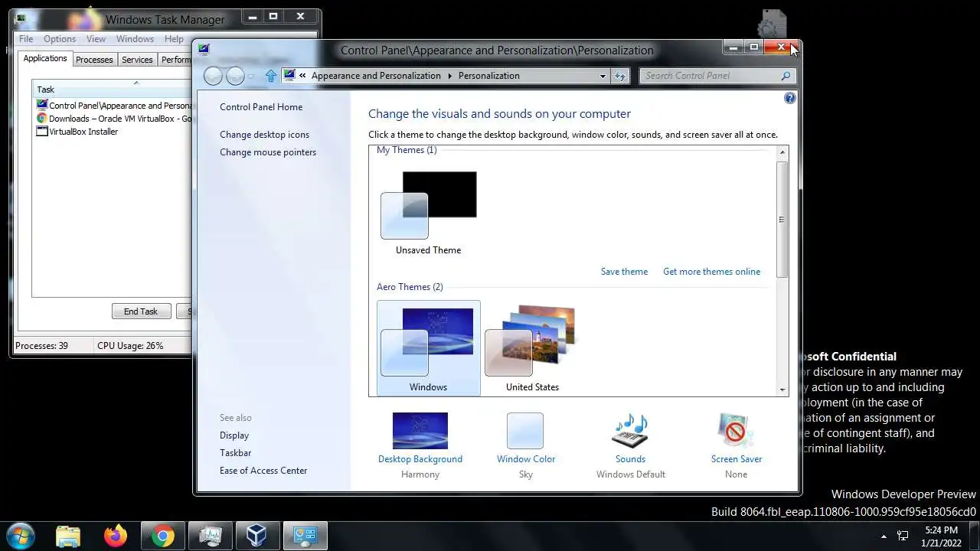Image resolution: width=980 pixels, height=551 pixels.
Task: Click the Personalization breadcrumb segment
Action: pos(489,76)
